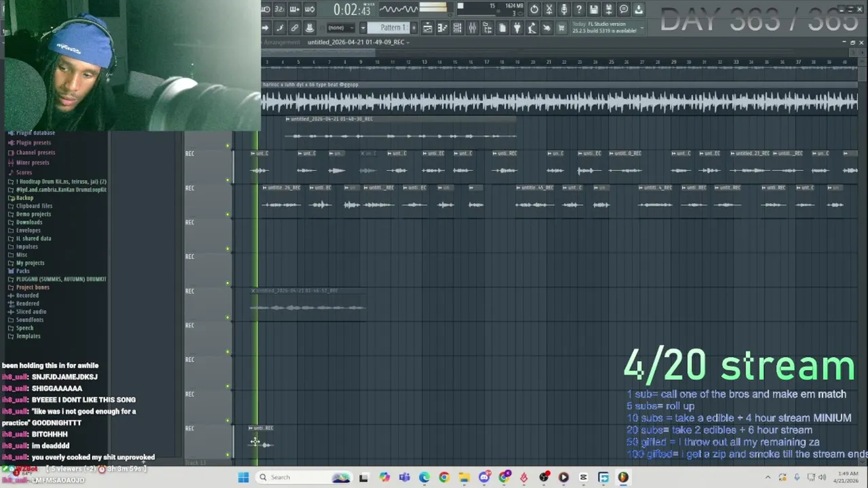Open the FL Studio version news message
This screenshot has height=488, width=868.
604,27
